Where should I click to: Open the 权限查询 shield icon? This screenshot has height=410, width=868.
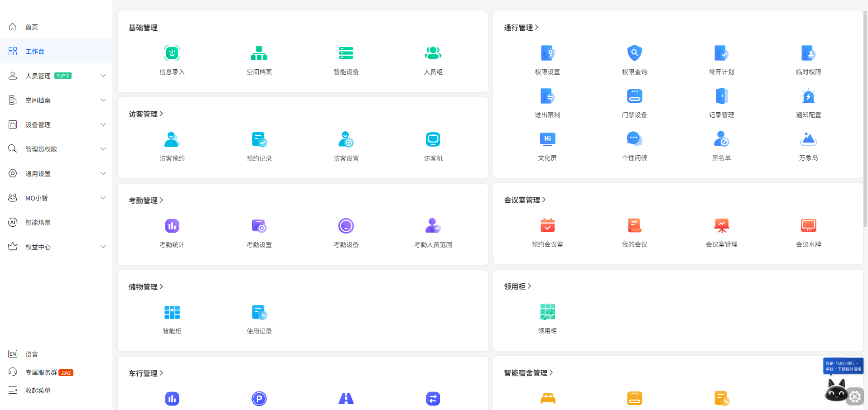point(635,53)
